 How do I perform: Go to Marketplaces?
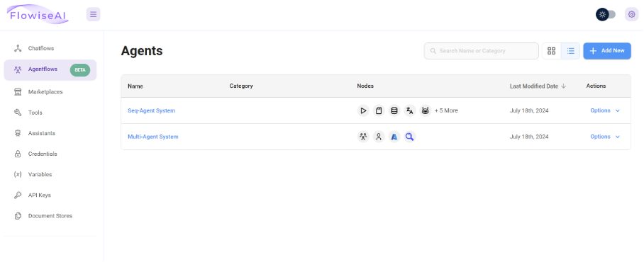[50, 92]
